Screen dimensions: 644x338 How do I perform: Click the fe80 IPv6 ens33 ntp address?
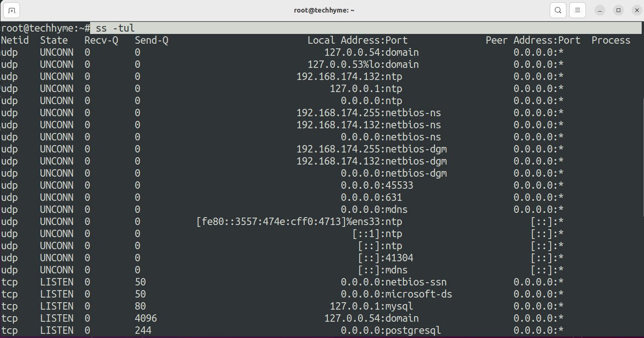(x=299, y=222)
